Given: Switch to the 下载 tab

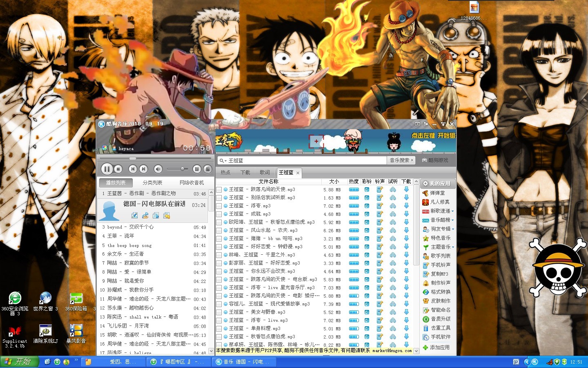Looking at the screenshot, I should tap(245, 173).
